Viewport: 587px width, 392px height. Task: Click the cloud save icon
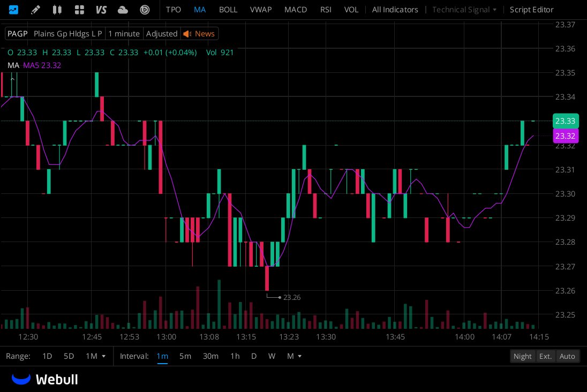tap(123, 10)
